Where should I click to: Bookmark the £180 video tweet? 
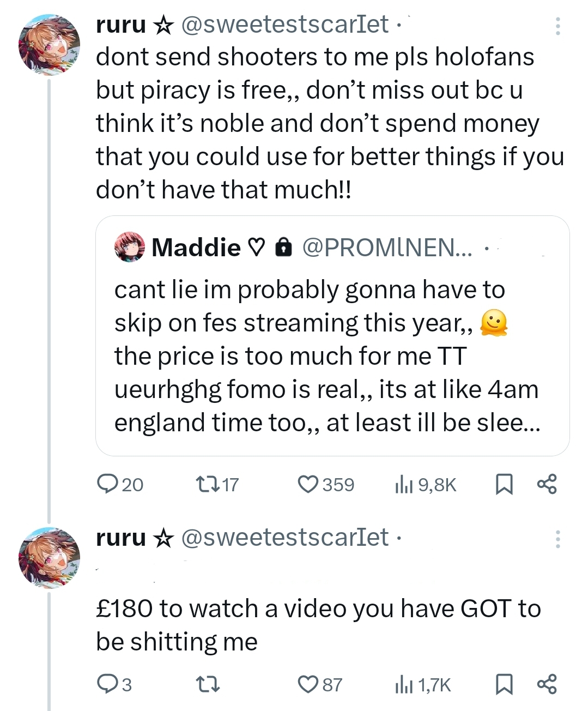[x=504, y=684]
